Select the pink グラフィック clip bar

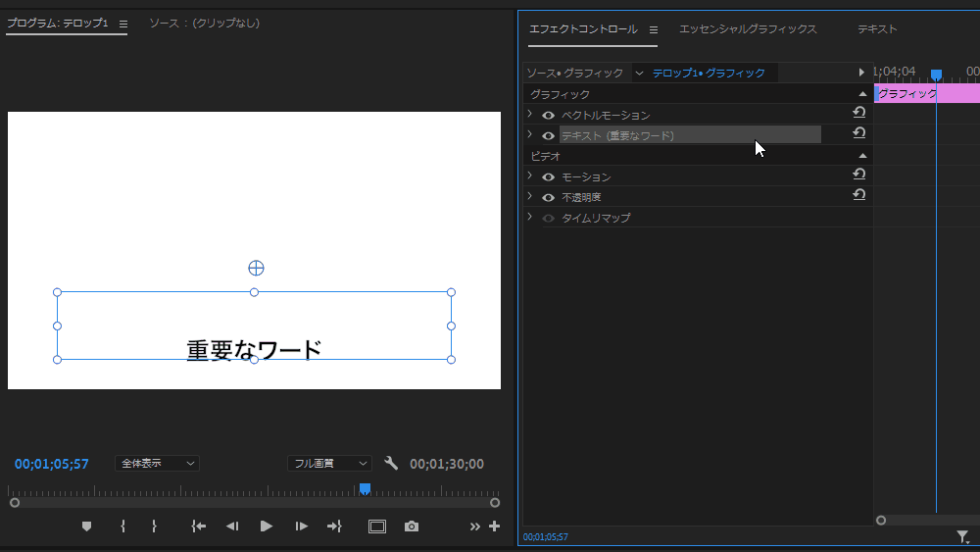pos(927,94)
